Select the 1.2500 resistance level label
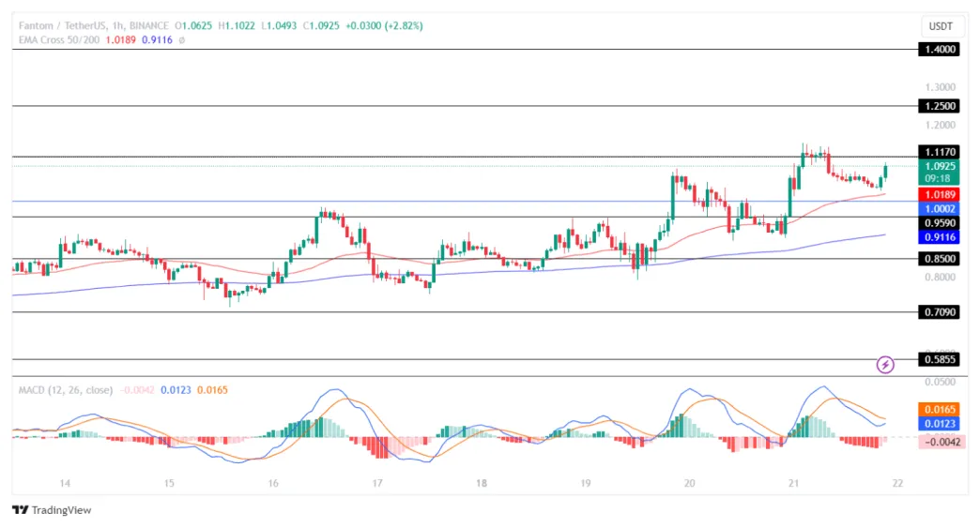Image resolution: width=980 pixels, height=528 pixels. click(x=940, y=106)
